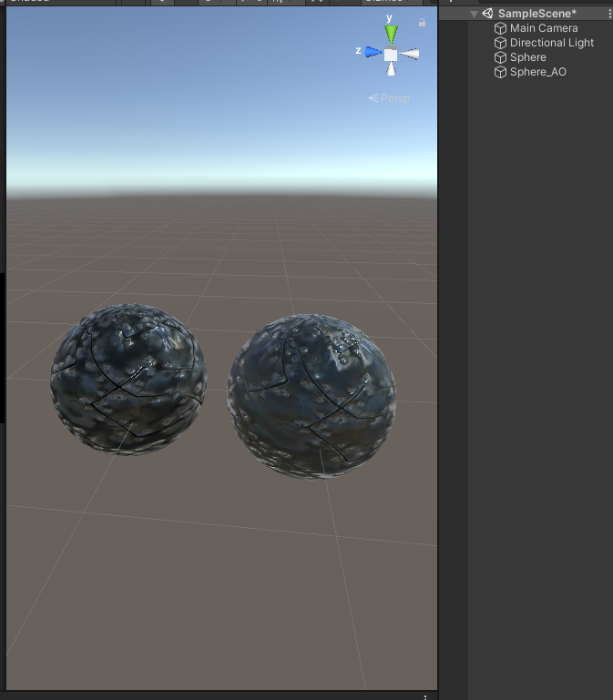Viewport: 613px width, 700px height.
Task: Select the SampleScene* row label
Action: [537, 14]
